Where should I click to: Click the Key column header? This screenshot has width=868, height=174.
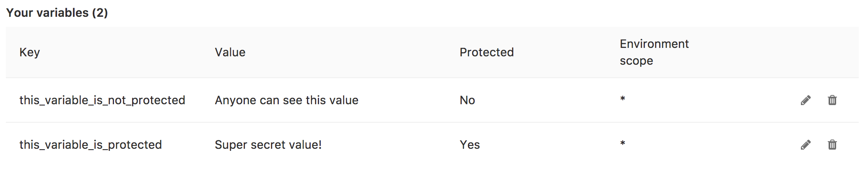pyautogui.click(x=30, y=53)
